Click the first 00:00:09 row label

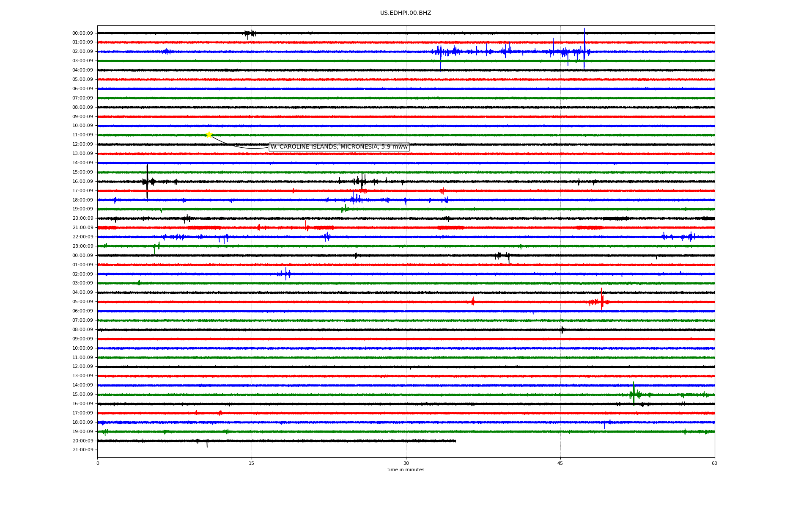[82, 33]
